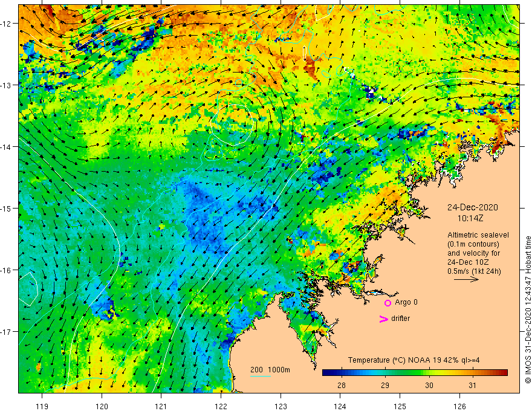The image size is (532, 411).
Task: Click longitude label 121 on bottom axis
Action: [161, 406]
